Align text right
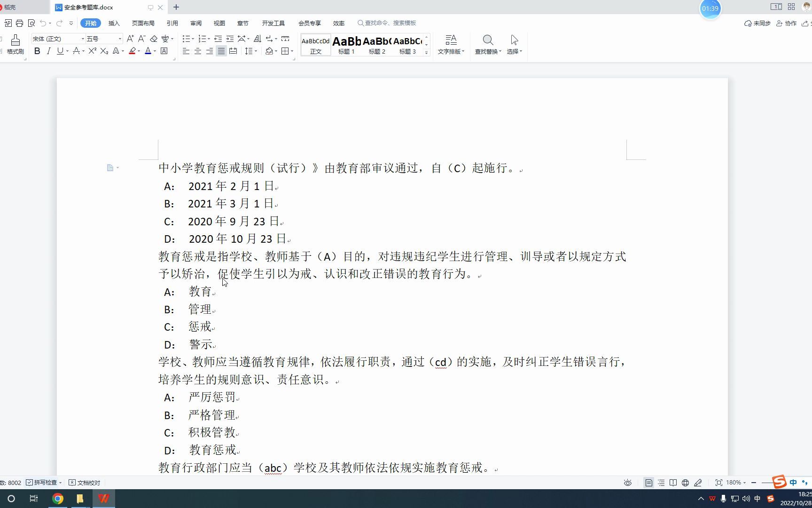Screen dimensions: 812x508 coord(210,51)
